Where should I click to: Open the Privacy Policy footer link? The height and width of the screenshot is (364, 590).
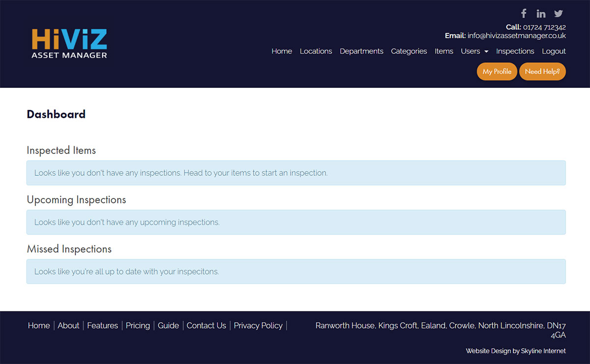click(258, 325)
